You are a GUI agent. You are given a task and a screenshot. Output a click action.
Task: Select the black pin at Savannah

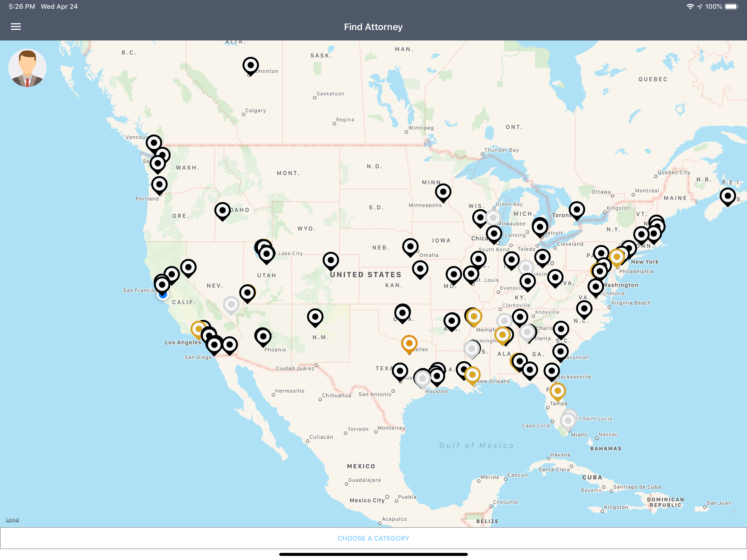[x=560, y=352]
